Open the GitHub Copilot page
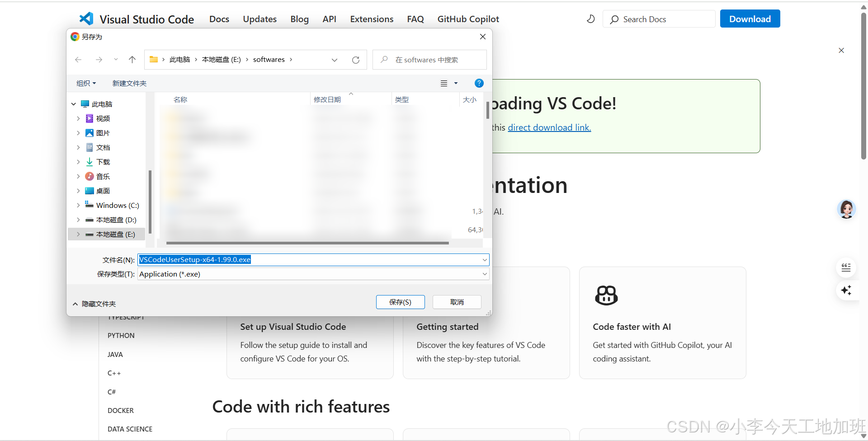 click(468, 19)
